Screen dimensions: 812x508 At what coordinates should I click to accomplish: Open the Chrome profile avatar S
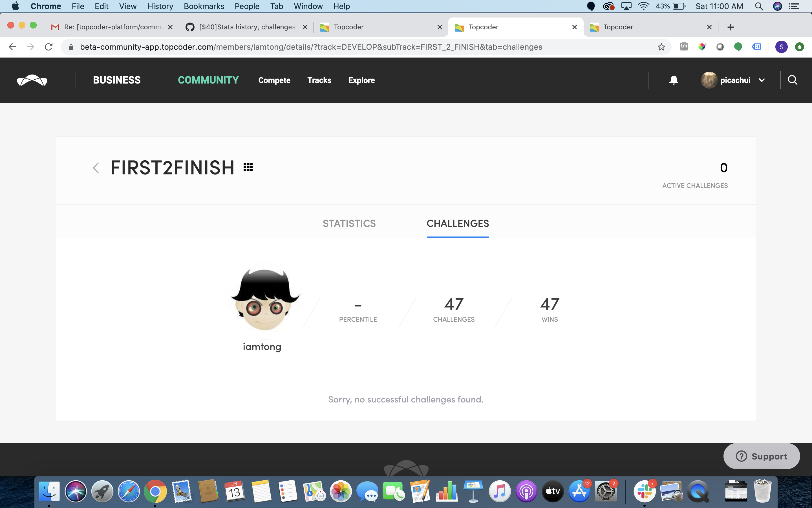pyautogui.click(x=781, y=47)
